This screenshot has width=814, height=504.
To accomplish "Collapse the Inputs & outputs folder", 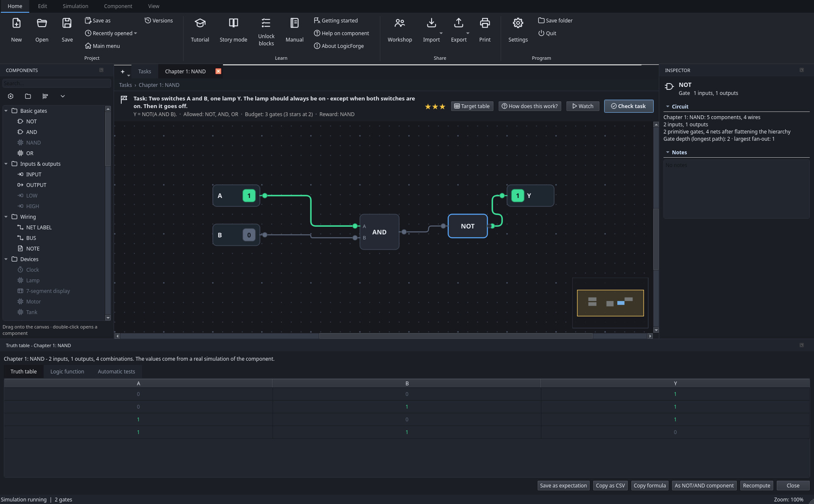I will coord(6,164).
